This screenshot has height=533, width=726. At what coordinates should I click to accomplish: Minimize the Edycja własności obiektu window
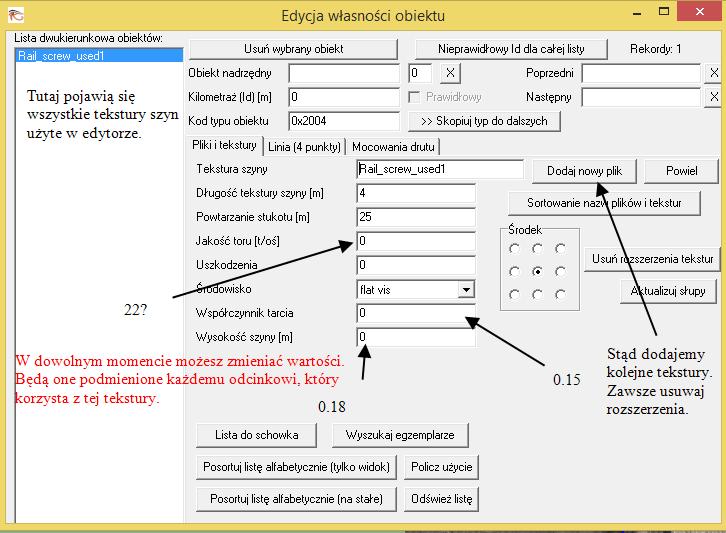637,13
